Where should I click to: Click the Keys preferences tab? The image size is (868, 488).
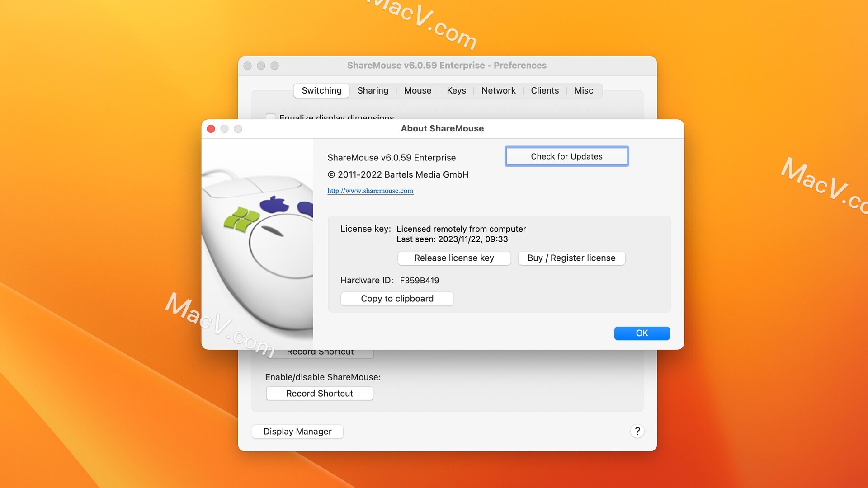(x=456, y=90)
